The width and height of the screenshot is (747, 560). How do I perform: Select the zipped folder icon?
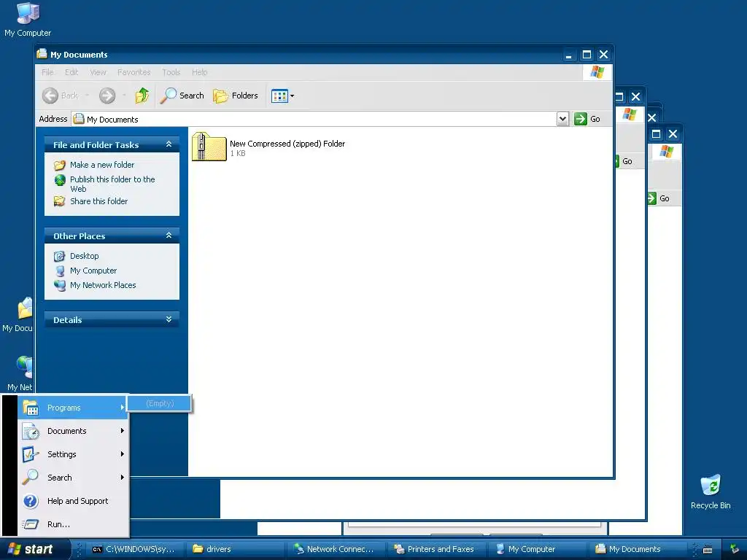pyautogui.click(x=209, y=147)
